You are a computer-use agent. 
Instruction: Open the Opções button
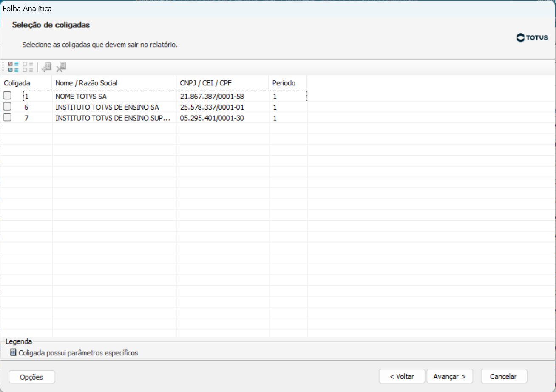(x=32, y=377)
